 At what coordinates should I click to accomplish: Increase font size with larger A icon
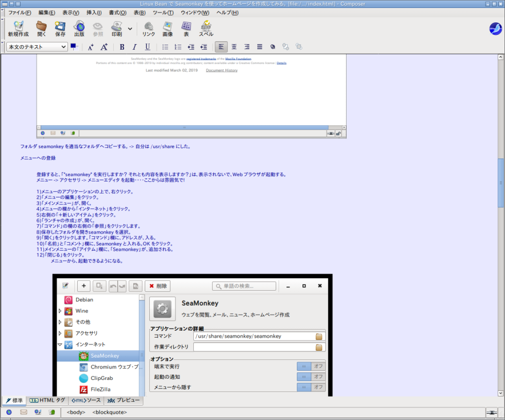coord(104,47)
